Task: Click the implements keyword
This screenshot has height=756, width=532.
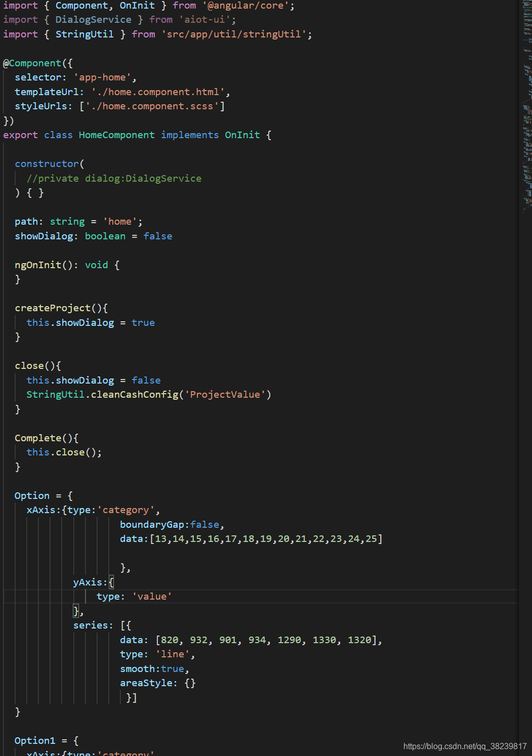Action: click(x=190, y=135)
